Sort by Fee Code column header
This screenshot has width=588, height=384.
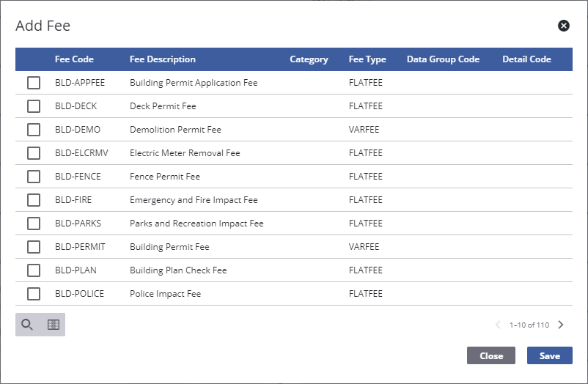click(x=74, y=59)
